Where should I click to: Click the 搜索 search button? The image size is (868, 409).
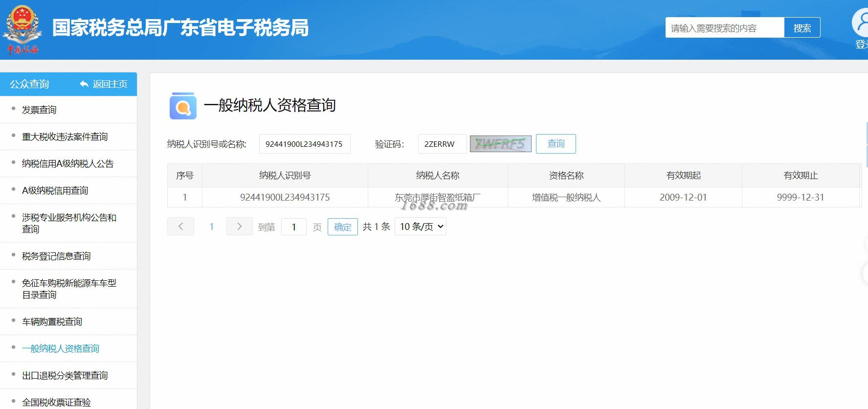point(802,28)
